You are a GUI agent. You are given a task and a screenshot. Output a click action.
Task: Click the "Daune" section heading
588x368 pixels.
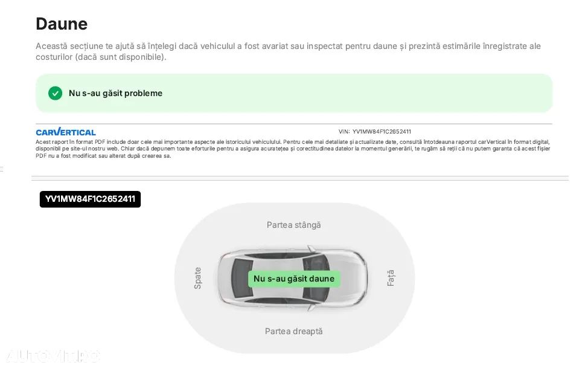click(62, 24)
